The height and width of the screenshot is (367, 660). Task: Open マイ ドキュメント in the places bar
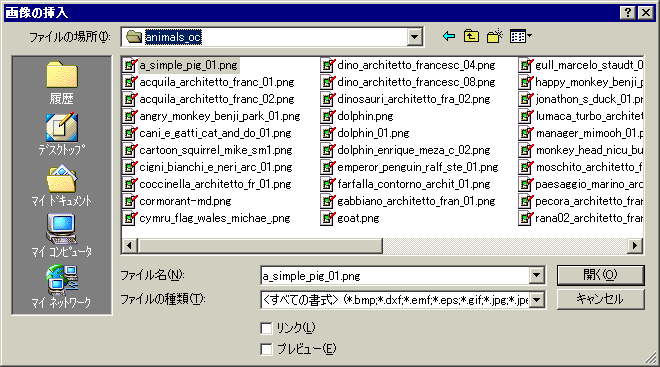click(62, 185)
